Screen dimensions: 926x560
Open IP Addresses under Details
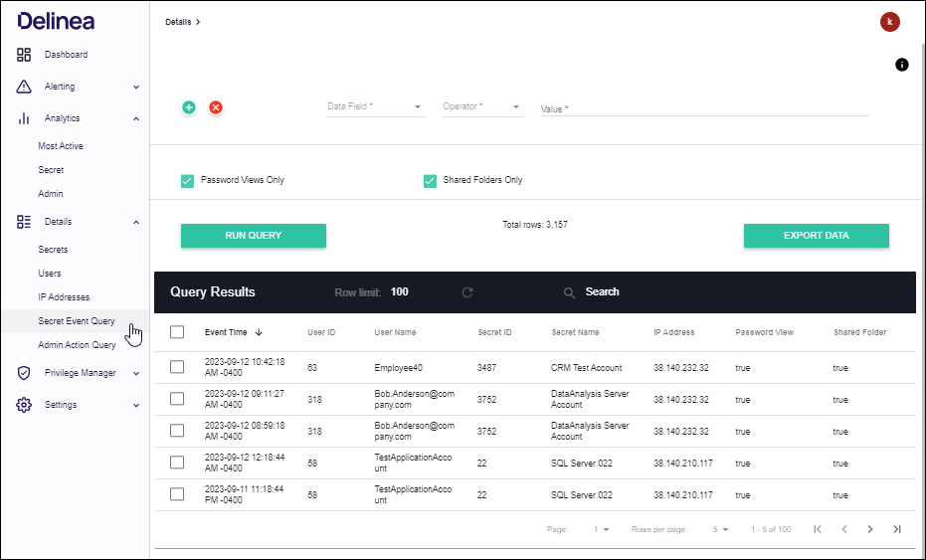(x=64, y=297)
